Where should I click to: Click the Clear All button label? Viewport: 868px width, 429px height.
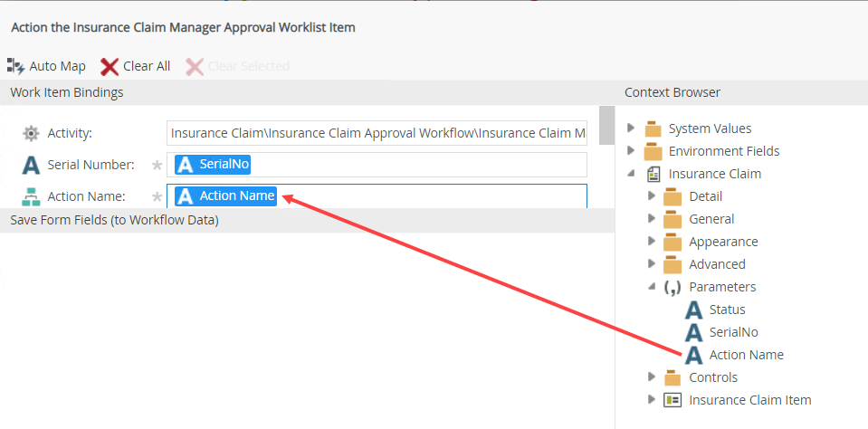pos(147,66)
